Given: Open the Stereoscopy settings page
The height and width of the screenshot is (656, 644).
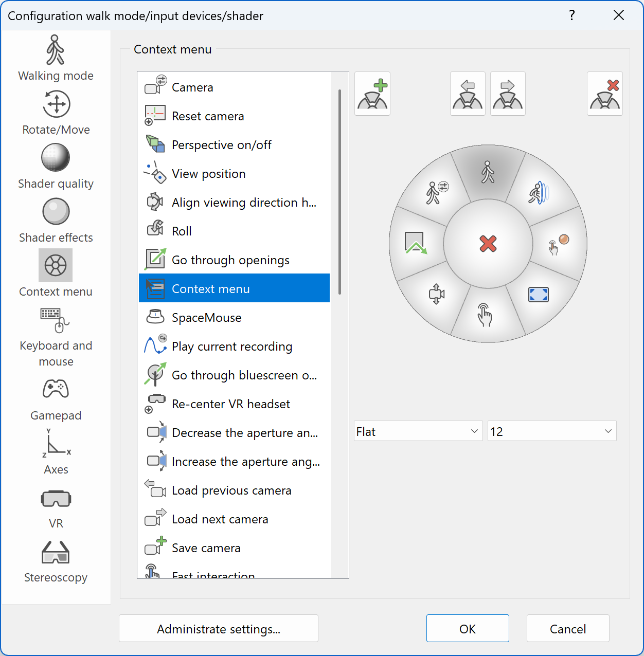Looking at the screenshot, I should point(56,561).
